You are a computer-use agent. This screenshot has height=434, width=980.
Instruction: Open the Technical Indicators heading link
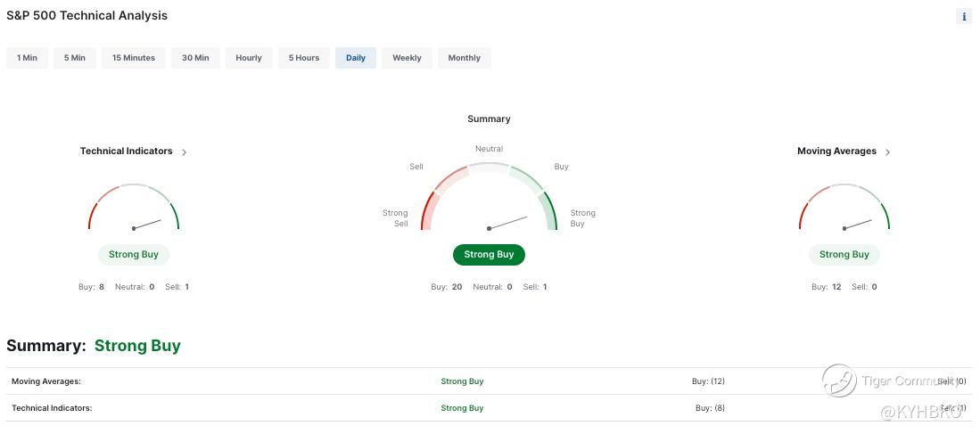click(x=127, y=151)
